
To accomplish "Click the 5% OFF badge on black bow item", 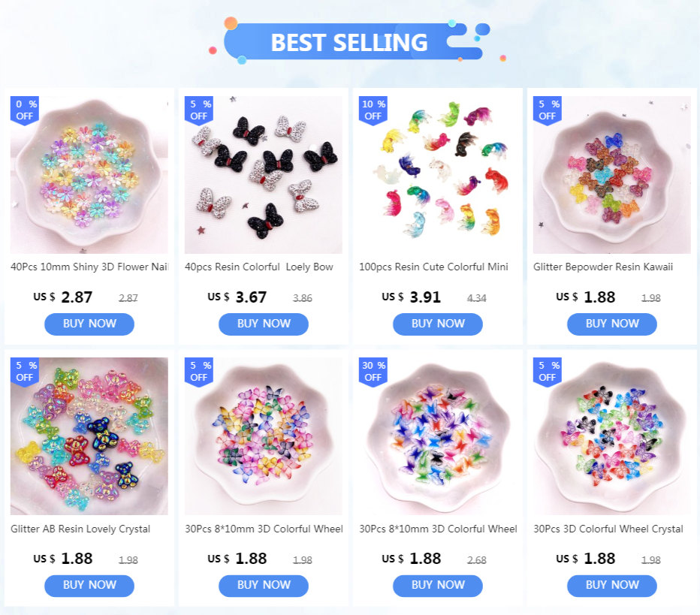I will pos(199,110).
